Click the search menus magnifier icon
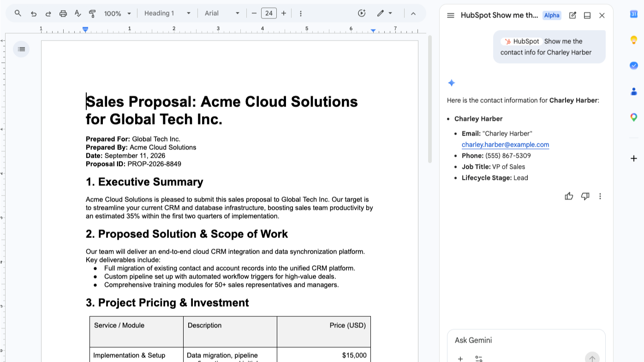Image resolution: width=644 pixels, height=362 pixels. (18, 13)
